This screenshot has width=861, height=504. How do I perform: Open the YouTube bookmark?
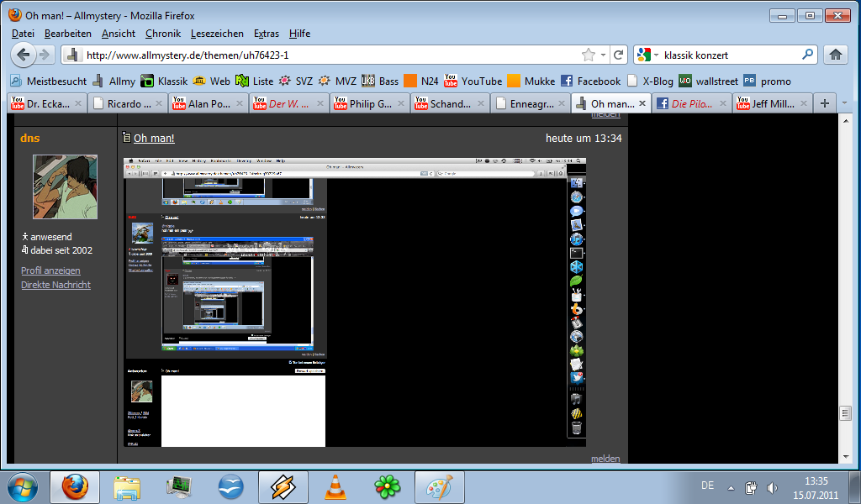[x=473, y=81]
